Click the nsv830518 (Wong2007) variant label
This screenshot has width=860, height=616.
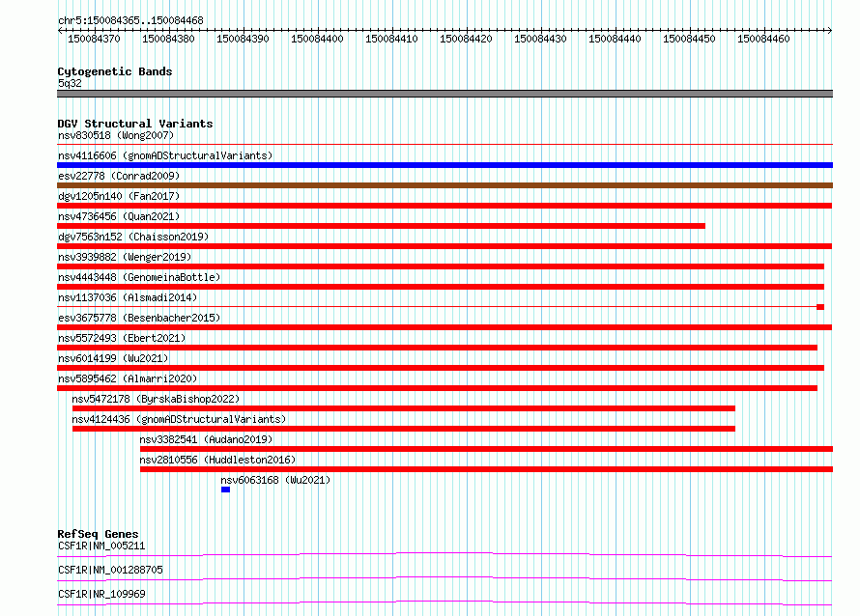(116, 135)
